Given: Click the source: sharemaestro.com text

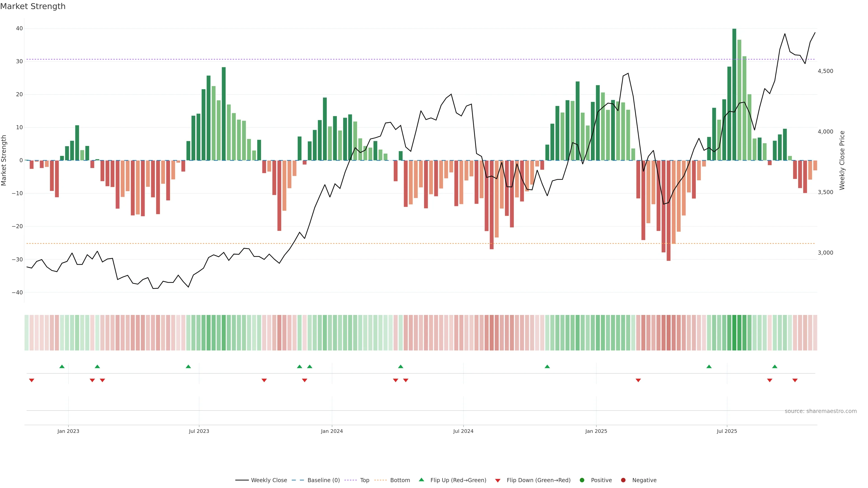Looking at the screenshot, I should click(821, 411).
